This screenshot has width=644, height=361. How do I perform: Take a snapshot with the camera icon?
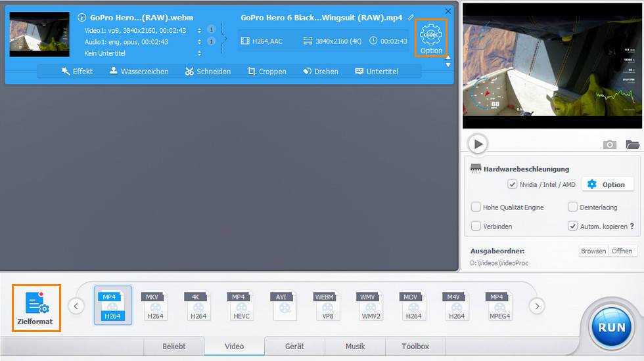[x=610, y=144]
